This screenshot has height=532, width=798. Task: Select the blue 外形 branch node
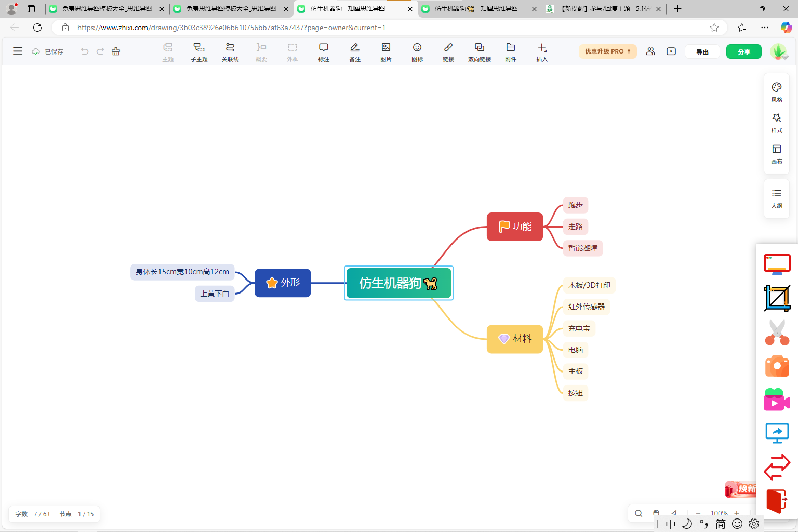pyautogui.click(x=283, y=283)
